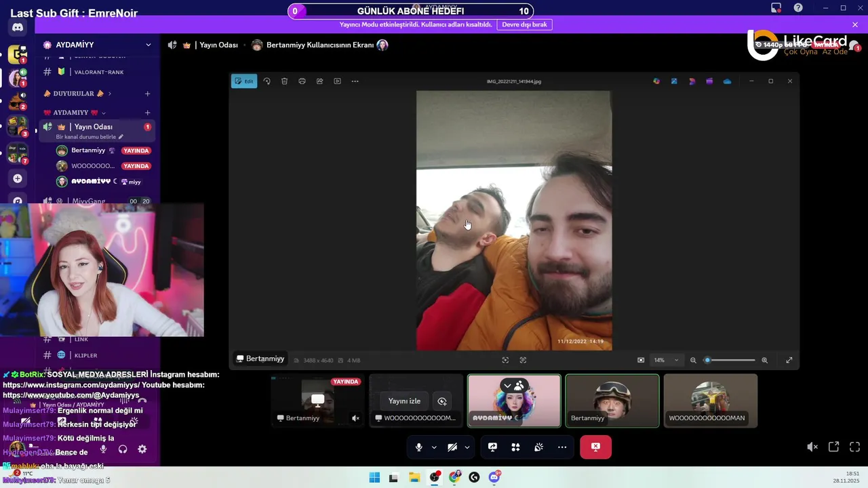Toggle microphone mute in call controls

[418, 447]
